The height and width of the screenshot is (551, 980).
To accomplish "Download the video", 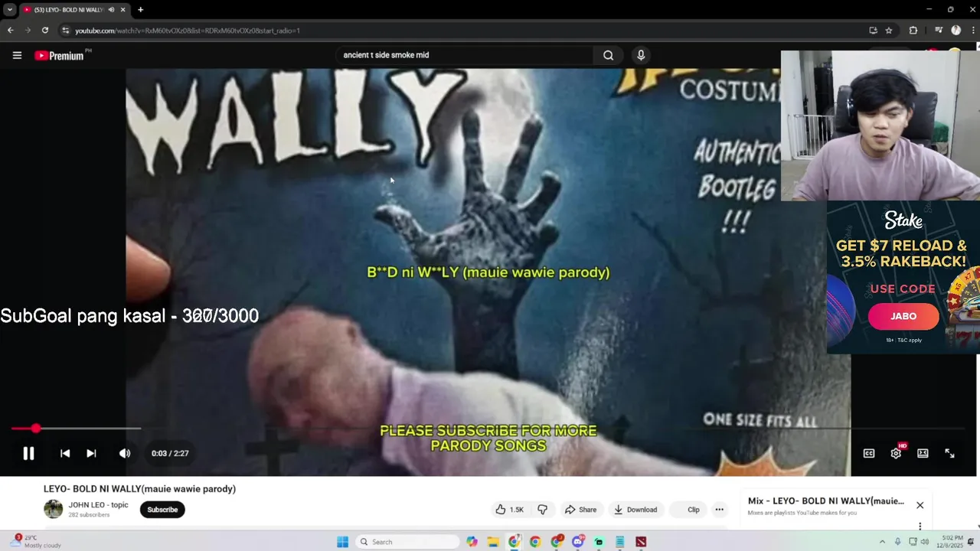I will (635, 510).
